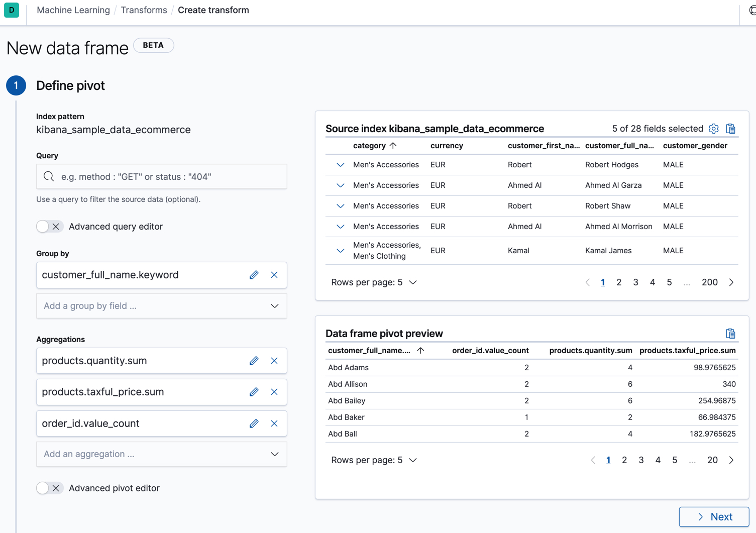Navigate to Transforms in the breadcrumb
Viewport: 756px width, 533px height.
pos(144,10)
